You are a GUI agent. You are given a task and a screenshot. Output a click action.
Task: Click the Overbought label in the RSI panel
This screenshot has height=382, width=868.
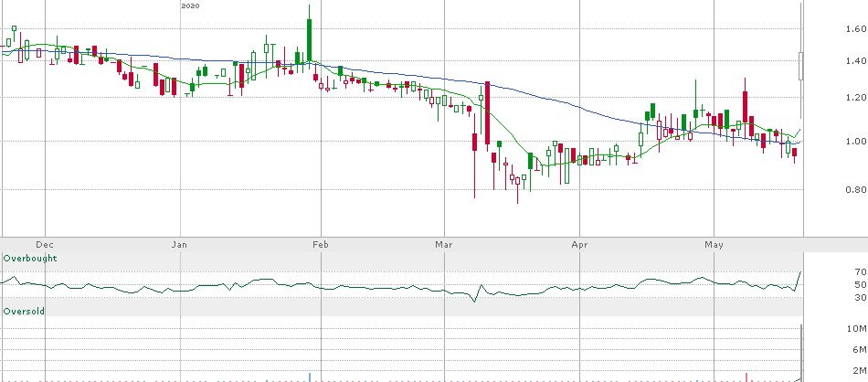coord(30,259)
